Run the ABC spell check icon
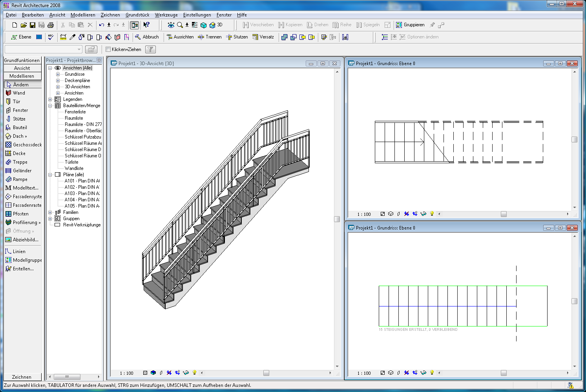This screenshot has width=586, height=392. pyautogui.click(x=51, y=37)
